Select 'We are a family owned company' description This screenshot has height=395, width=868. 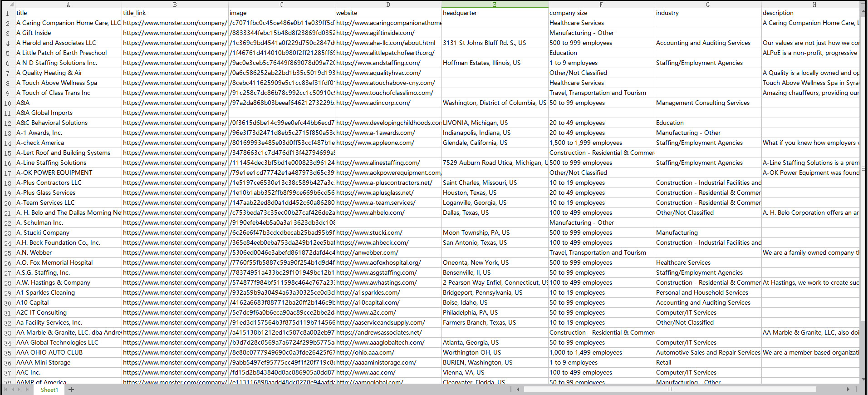pyautogui.click(x=810, y=253)
